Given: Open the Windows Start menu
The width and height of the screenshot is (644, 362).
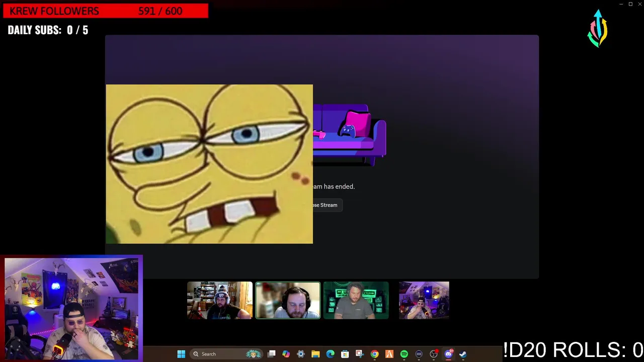Looking at the screenshot, I should click(x=181, y=354).
